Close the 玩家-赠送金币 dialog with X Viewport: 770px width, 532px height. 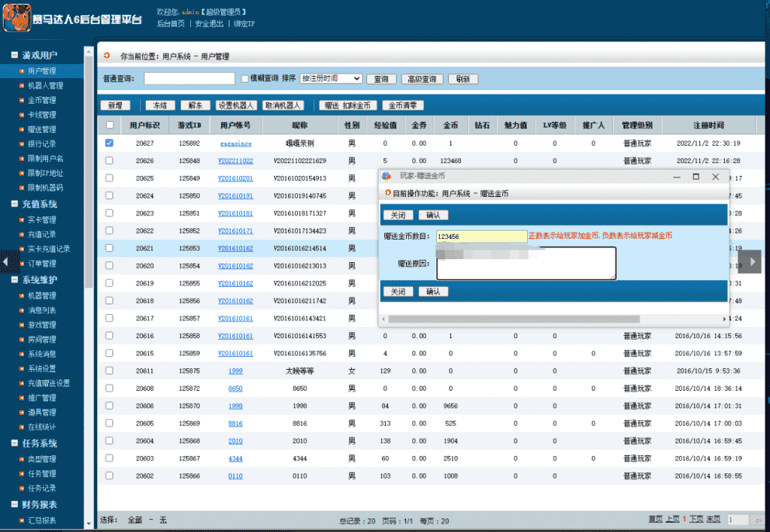[716, 176]
